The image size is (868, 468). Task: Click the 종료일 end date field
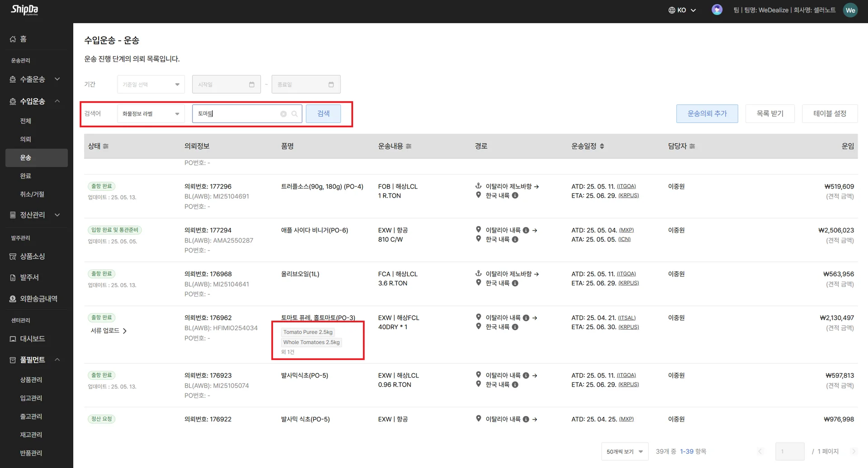(306, 85)
